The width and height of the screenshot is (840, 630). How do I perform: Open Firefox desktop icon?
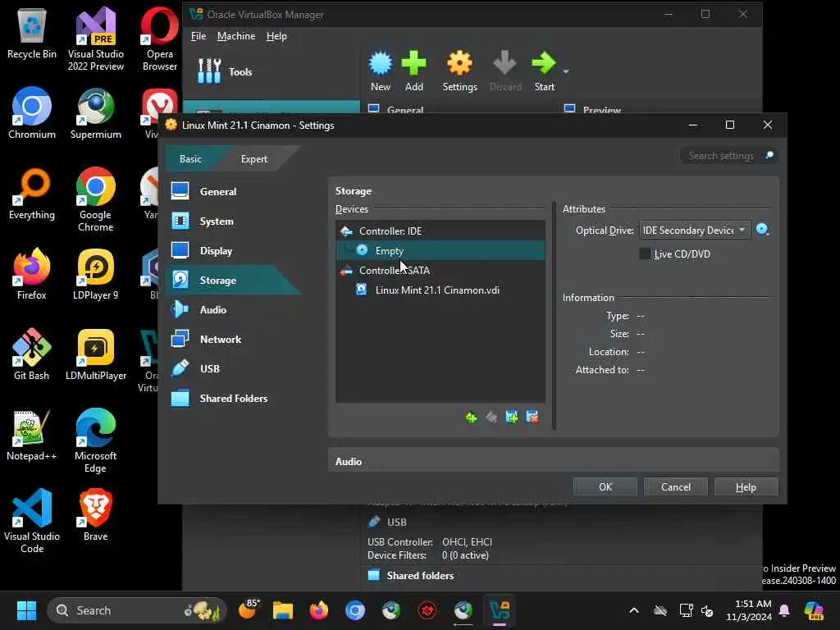[32, 274]
